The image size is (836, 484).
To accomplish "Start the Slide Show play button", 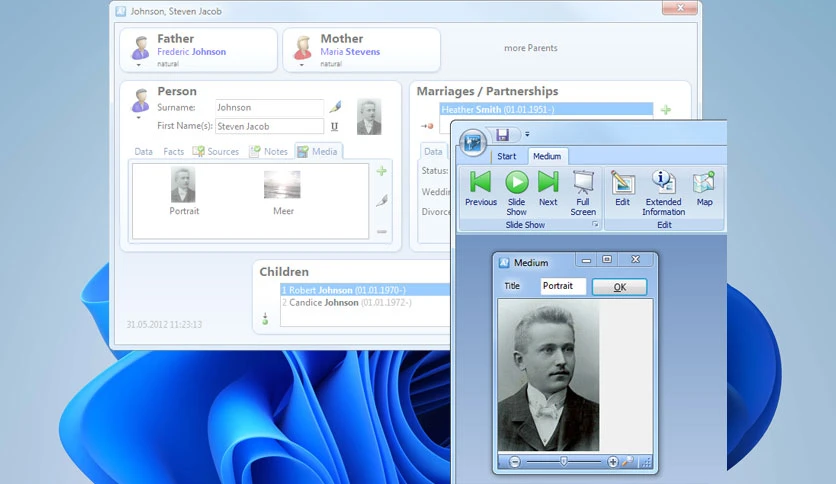I will (517, 182).
